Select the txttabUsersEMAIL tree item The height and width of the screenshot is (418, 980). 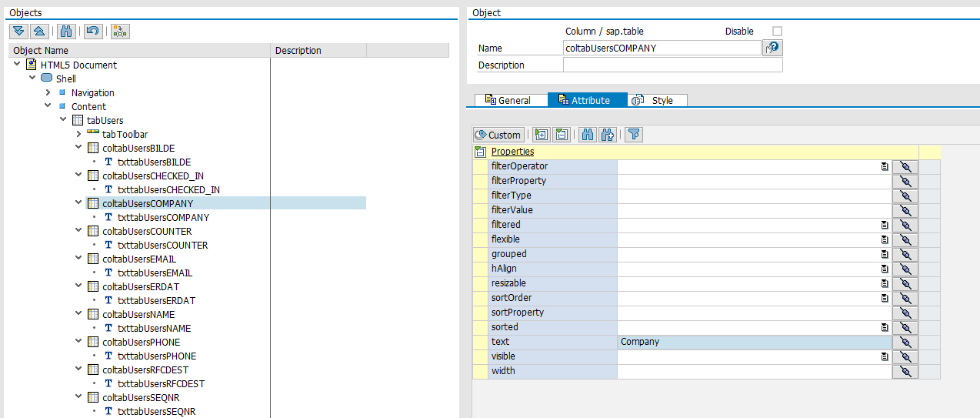[x=155, y=273]
